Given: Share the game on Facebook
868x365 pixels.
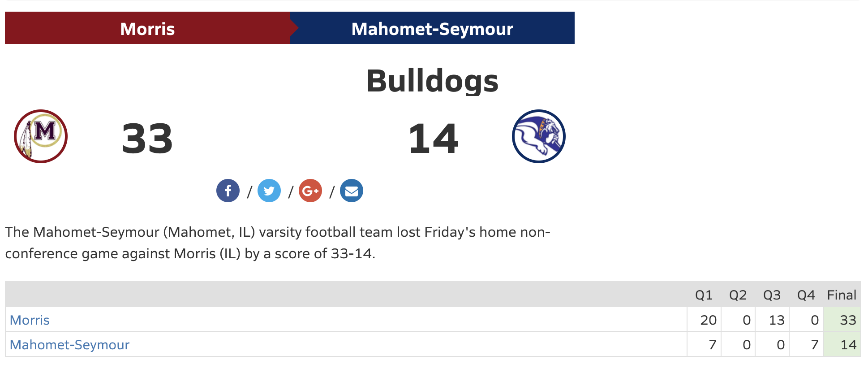Looking at the screenshot, I should (x=228, y=191).
